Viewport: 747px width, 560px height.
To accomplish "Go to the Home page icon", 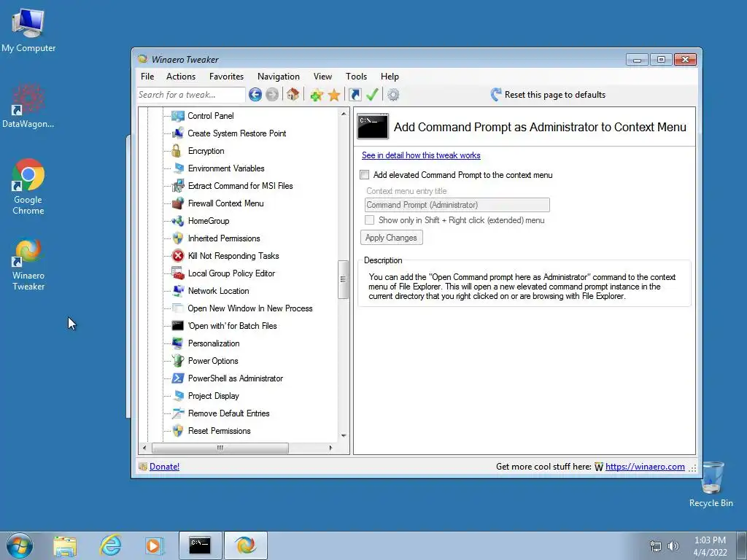I will pos(293,94).
